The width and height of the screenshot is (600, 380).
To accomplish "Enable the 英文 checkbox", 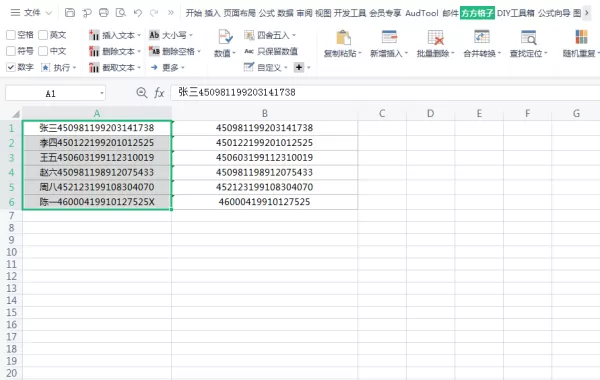I will pos(43,35).
